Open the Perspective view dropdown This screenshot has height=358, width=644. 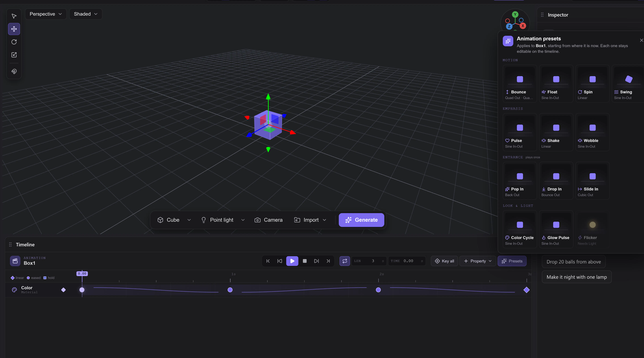coord(46,14)
